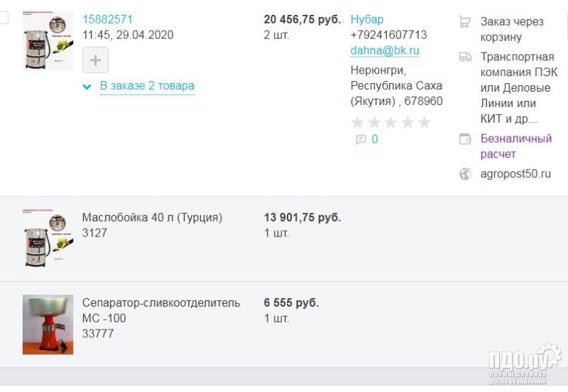Click the comment bubble icon under the stars
This screenshot has width=568, height=392.
(361, 140)
